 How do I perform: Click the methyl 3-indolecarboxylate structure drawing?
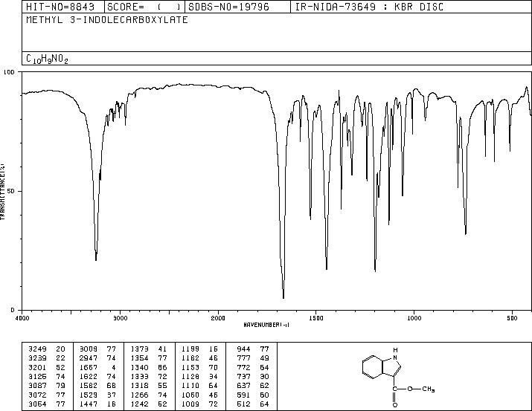[x=398, y=377]
